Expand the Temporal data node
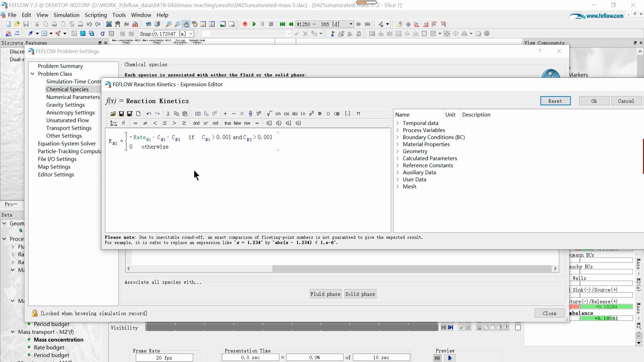644x362 pixels. coord(398,123)
